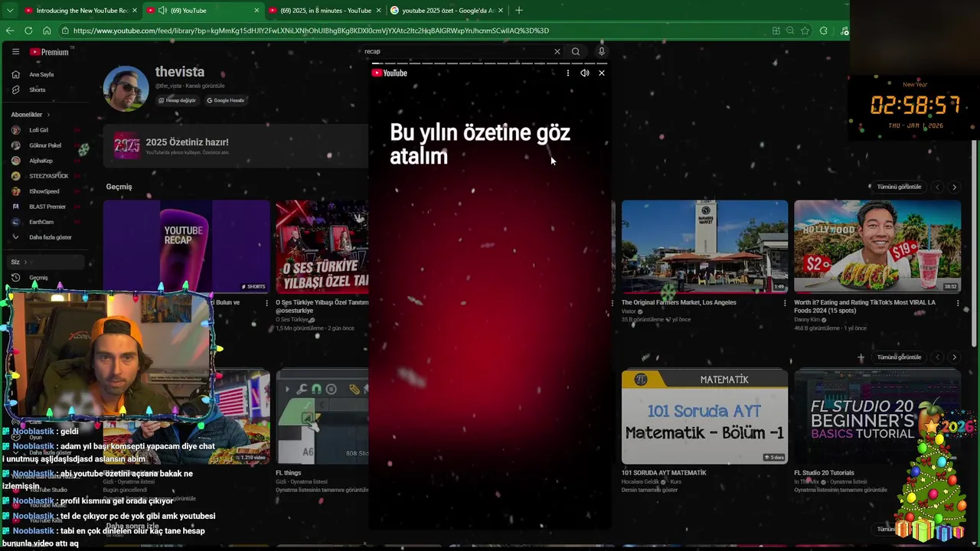Reload the page with refresh icon
The image size is (980, 551).
click(28, 31)
